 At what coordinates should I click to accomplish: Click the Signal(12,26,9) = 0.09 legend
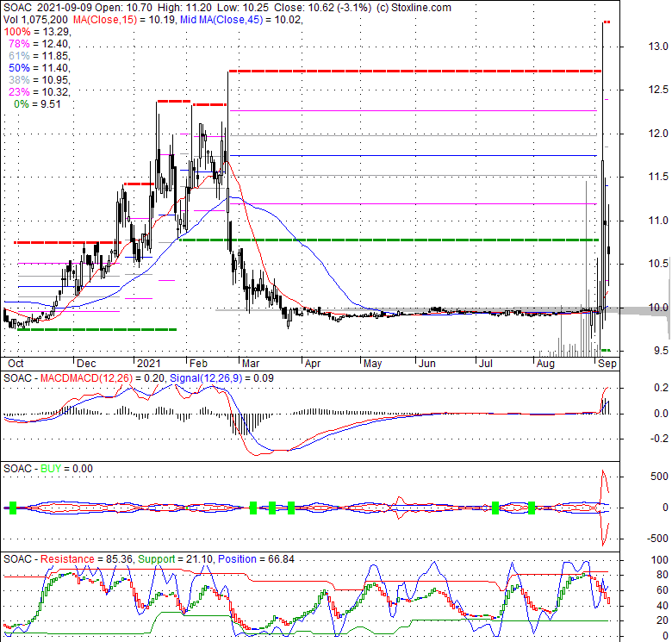click(x=221, y=378)
